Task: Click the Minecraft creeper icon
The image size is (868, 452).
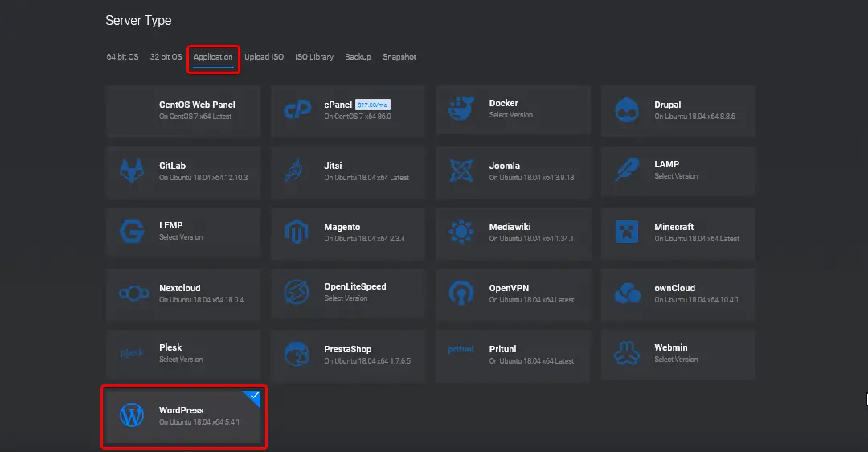Action: click(627, 232)
